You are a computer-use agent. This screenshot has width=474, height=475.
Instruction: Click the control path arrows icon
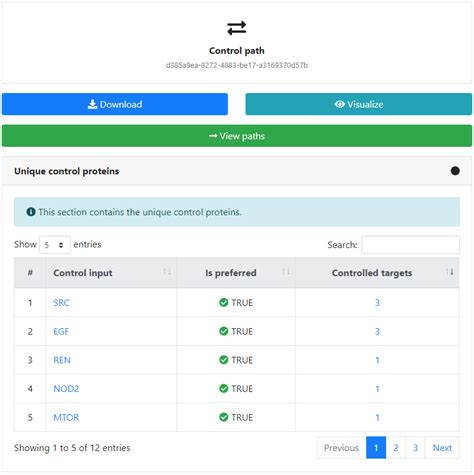236,28
